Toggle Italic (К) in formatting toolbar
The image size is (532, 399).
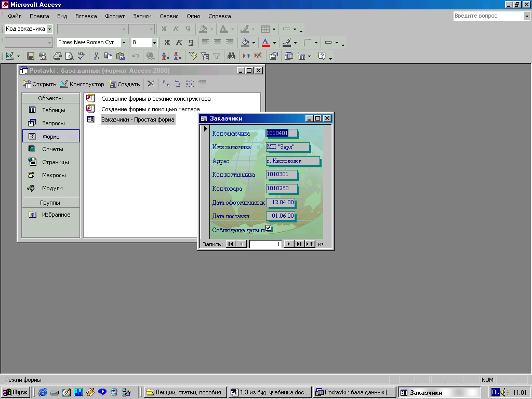[x=179, y=43]
